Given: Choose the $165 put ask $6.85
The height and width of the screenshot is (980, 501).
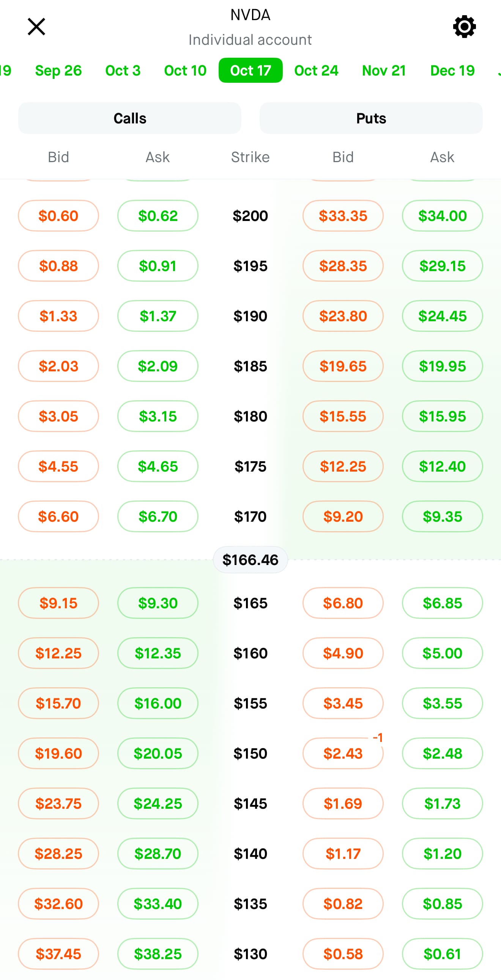Looking at the screenshot, I should pos(442,603).
